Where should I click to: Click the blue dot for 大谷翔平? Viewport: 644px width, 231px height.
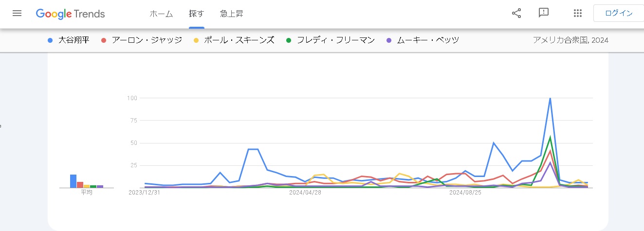51,40
